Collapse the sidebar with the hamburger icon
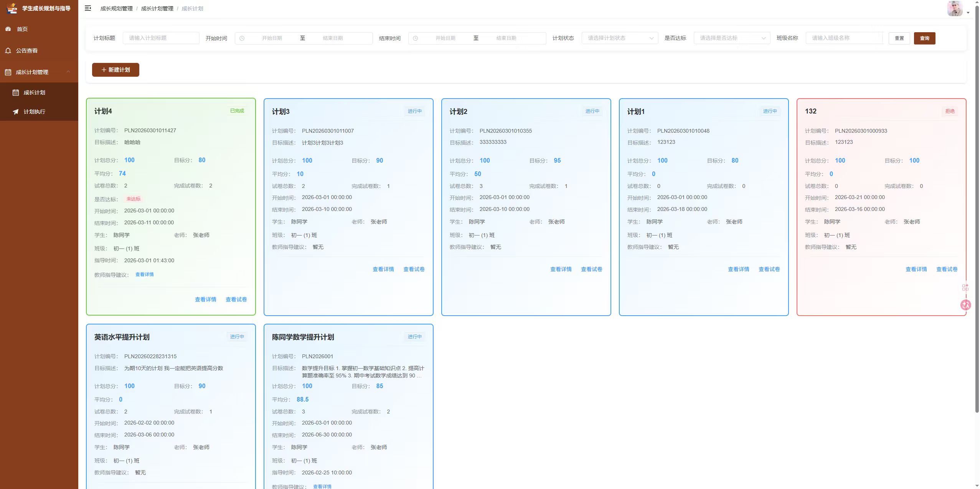Screen dimensions: 980x489 (88, 8)
